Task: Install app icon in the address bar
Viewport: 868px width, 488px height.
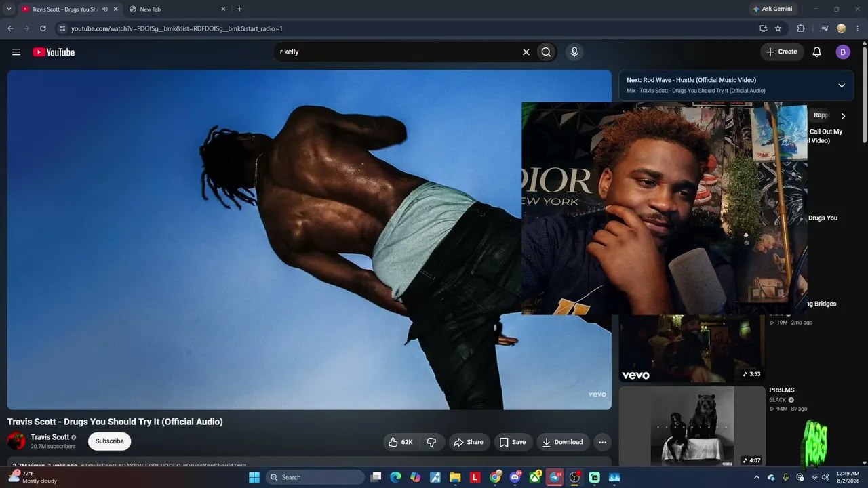Action: click(763, 28)
